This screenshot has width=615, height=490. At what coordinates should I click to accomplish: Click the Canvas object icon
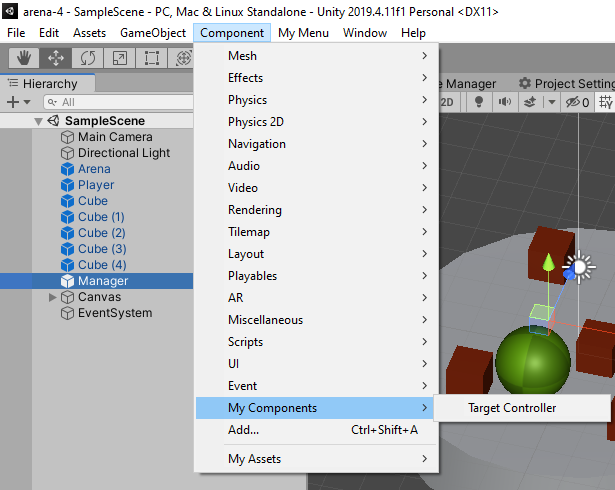[67, 297]
